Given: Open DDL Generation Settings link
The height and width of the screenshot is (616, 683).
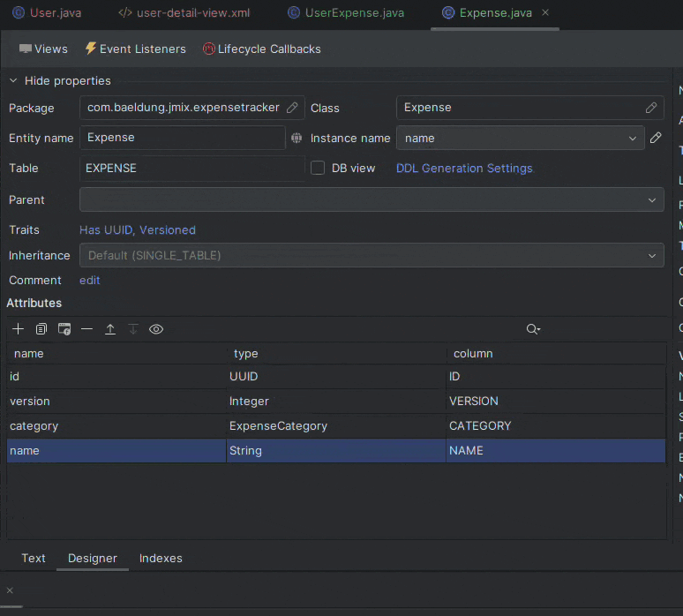Looking at the screenshot, I should click(x=464, y=168).
